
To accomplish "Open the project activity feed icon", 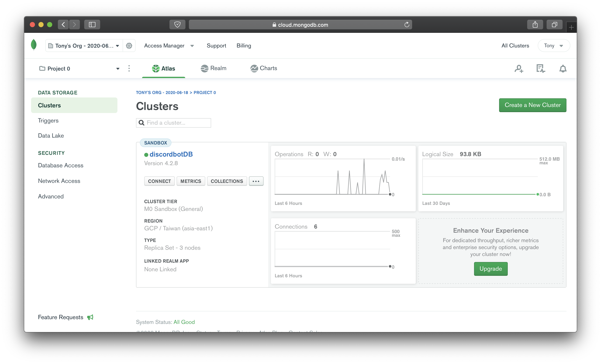I will pos(541,69).
